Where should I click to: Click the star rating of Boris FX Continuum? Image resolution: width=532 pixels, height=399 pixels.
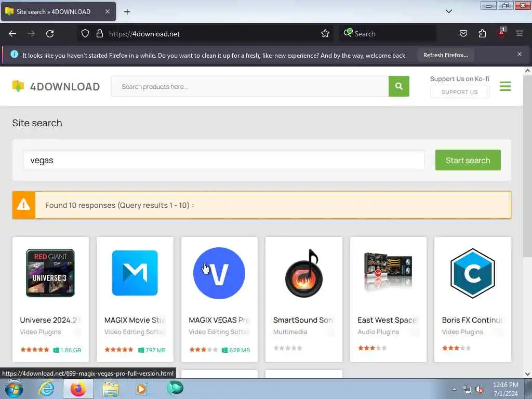tap(456, 348)
